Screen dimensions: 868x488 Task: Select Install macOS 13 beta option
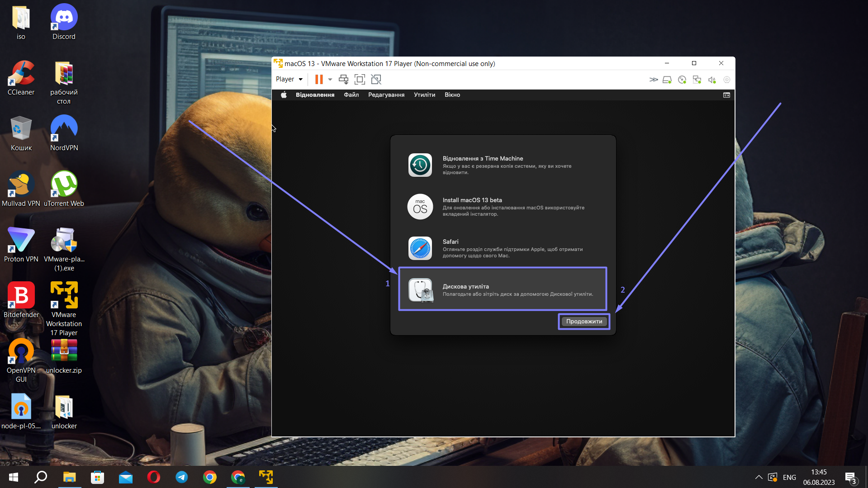coord(503,207)
